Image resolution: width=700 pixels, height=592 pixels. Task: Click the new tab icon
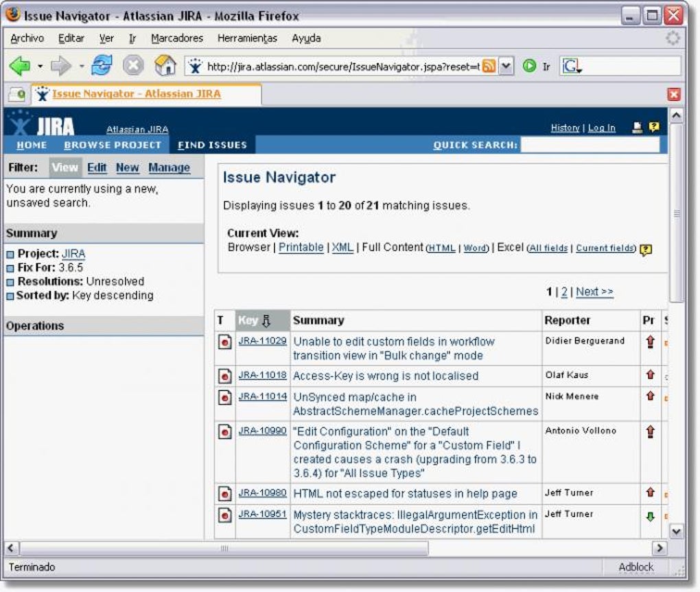(17, 94)
